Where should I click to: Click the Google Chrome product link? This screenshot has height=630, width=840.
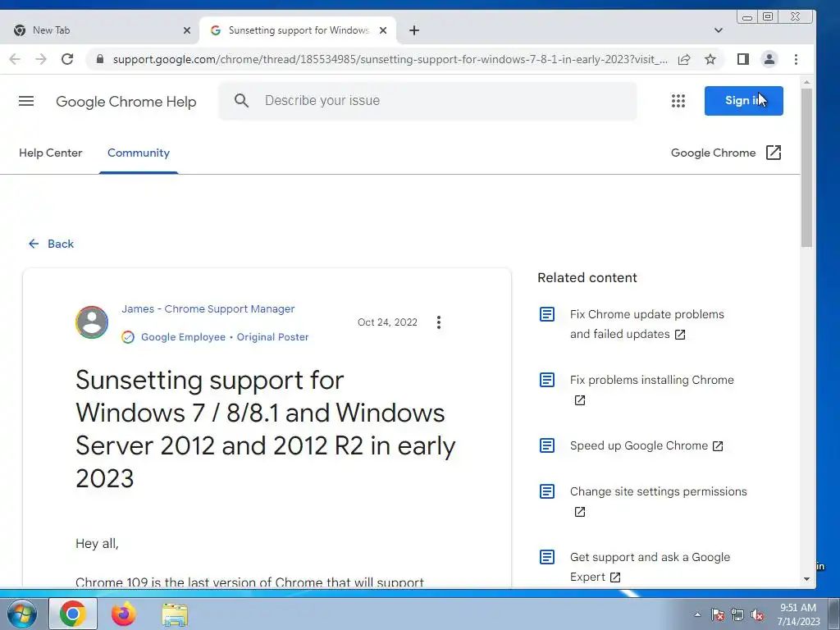point(713,153)
